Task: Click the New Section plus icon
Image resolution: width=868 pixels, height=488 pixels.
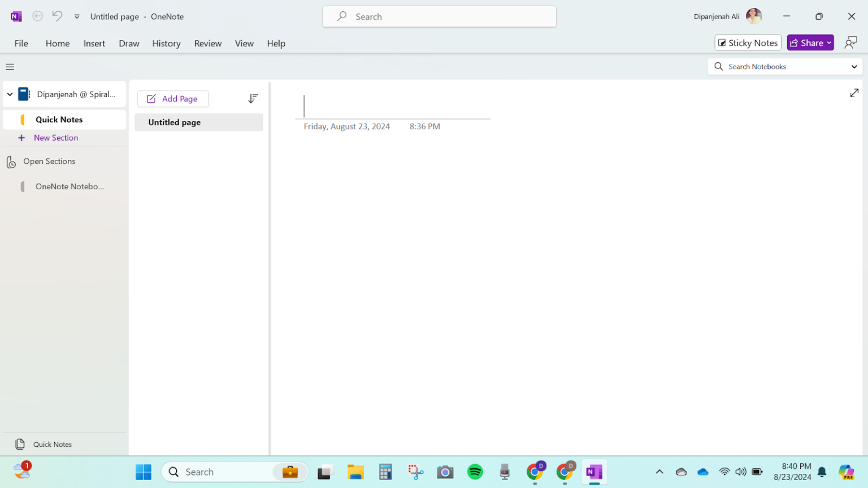Action: 22,137
